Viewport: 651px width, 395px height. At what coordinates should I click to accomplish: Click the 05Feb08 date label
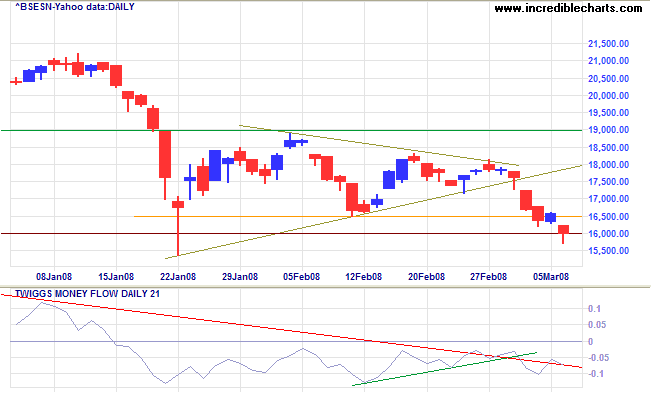[302, 277]
